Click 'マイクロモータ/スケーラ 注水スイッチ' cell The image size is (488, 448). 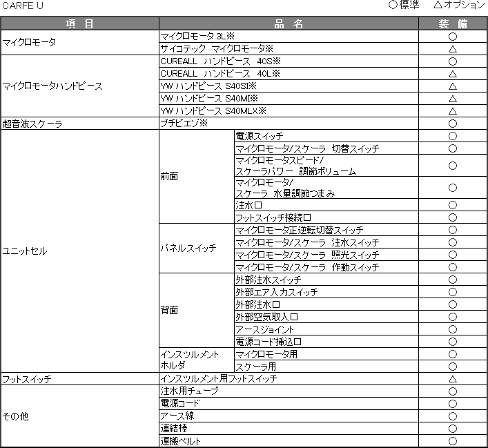pyautogui.click(x=326, y=242)
